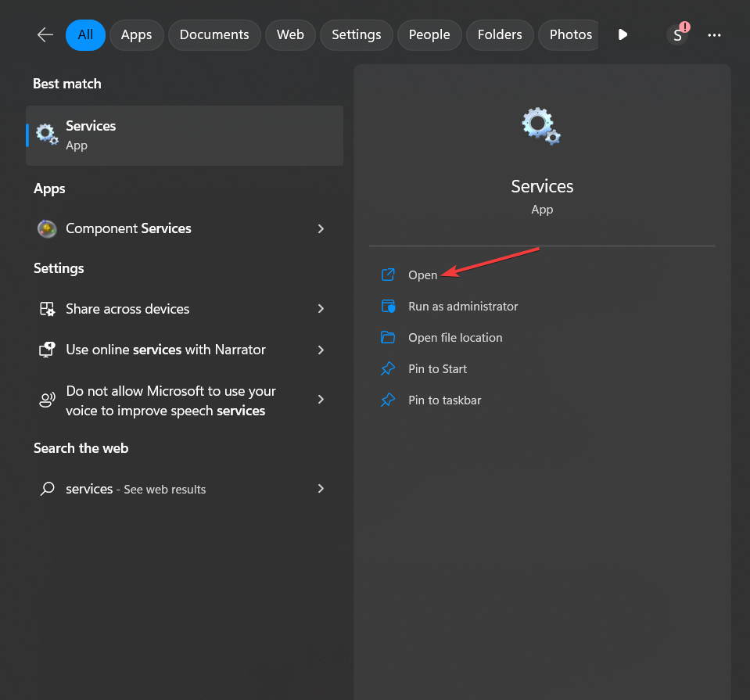Expand Share across devices chevron
Viewport: 750px width, 700px height.
(x=321, y=309)
